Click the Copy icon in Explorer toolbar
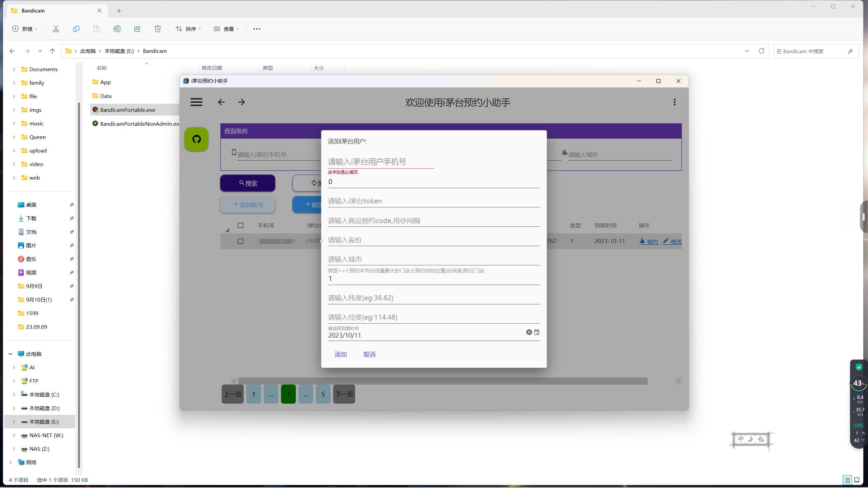This screenshot has height=488, width=868. (76, 29)
